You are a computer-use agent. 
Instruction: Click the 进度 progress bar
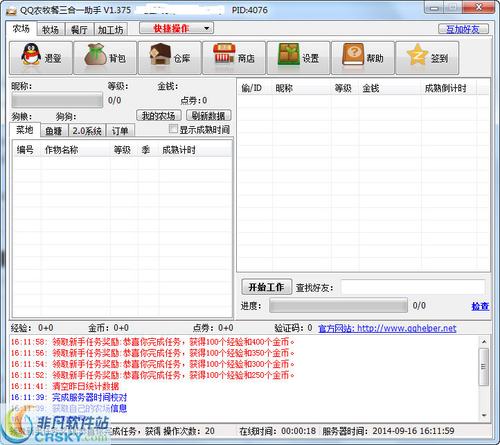pyautogui.click(x=338, y=305)
